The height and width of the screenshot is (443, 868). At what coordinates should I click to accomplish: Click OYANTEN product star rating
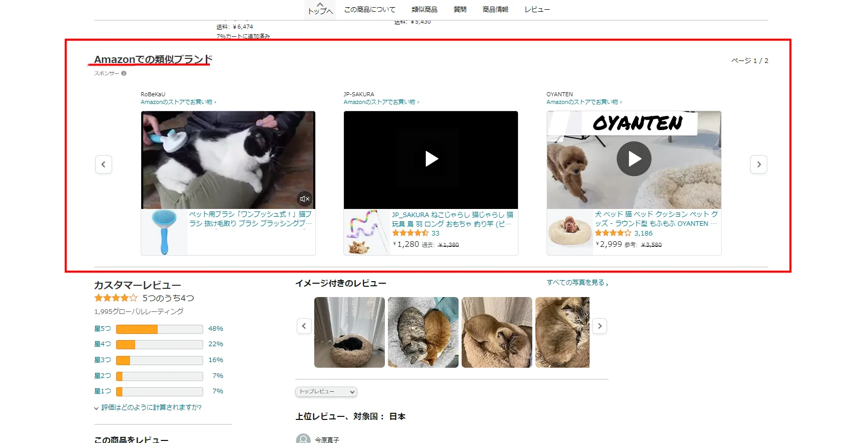[613, 233]
